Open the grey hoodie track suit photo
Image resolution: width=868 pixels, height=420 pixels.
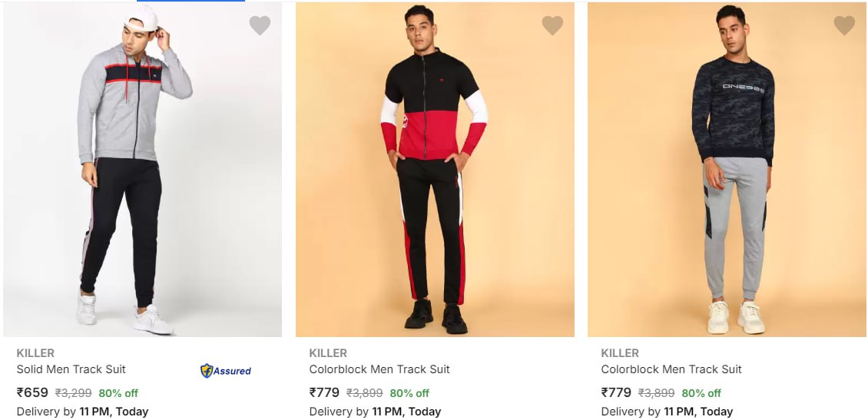coord(142,169)
